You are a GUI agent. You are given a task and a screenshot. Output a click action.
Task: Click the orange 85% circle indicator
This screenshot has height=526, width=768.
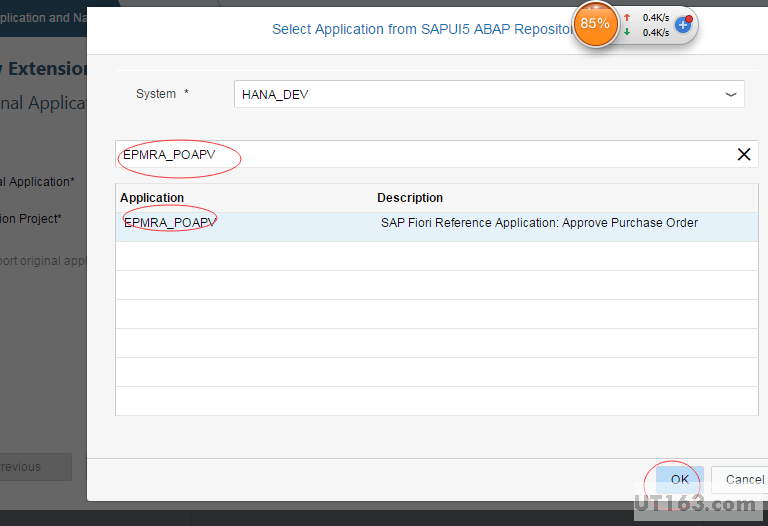(x=595, y=23)
